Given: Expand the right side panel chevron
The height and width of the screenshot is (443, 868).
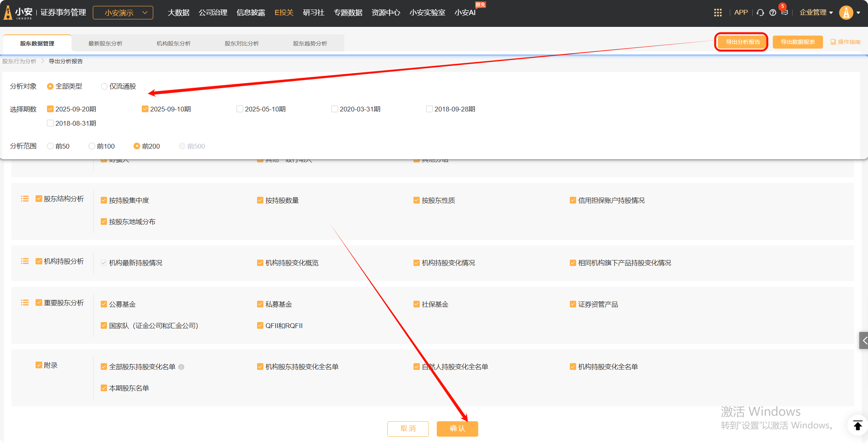Looking at the screenshot, I should 864,340.
